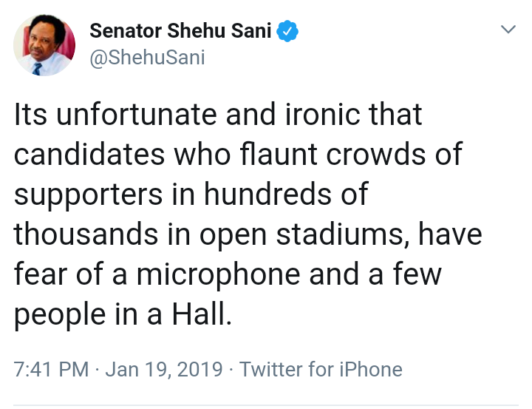Click the Twitter for iPhone source label
Image resolution: width=532 pixels, height=409 pixels.
[321, 369]
